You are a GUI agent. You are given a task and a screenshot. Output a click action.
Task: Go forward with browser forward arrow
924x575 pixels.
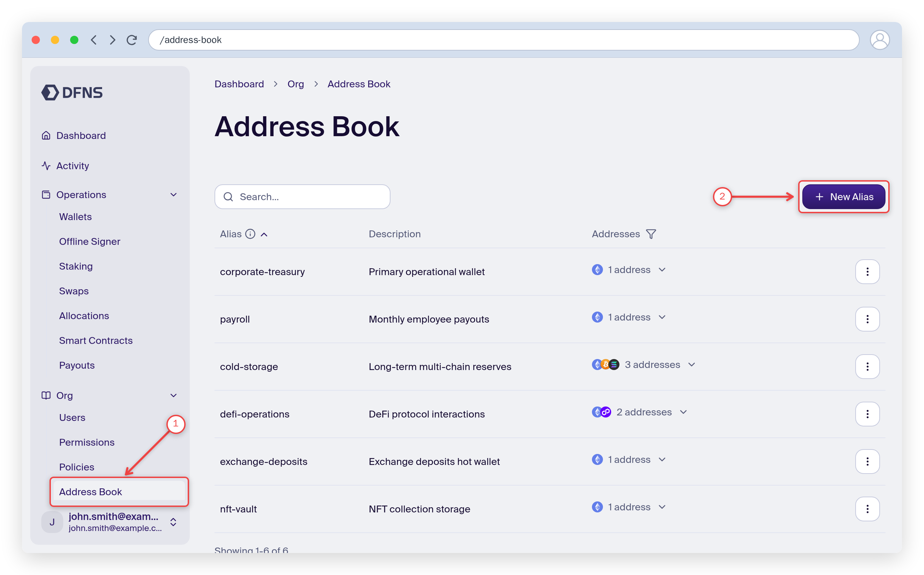tap(112, 40)
